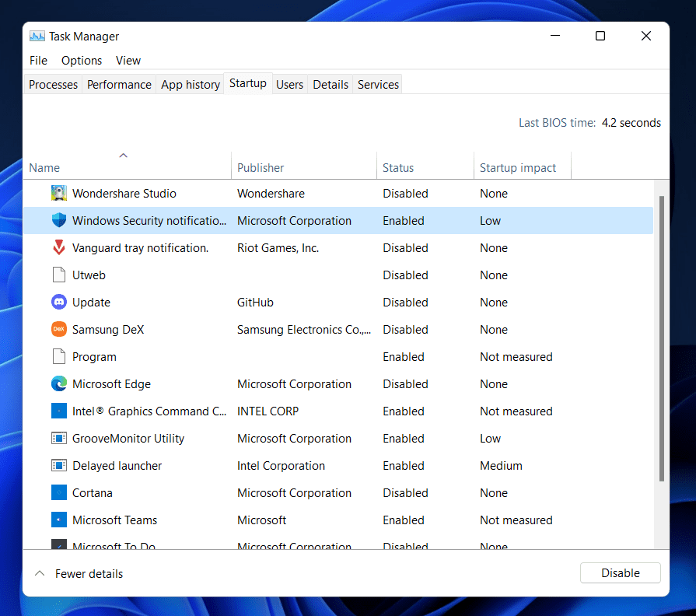The width and height of the screenshot is (696, 616).
Task: Sort by the Name column header
Action: (x=127, y=165)
